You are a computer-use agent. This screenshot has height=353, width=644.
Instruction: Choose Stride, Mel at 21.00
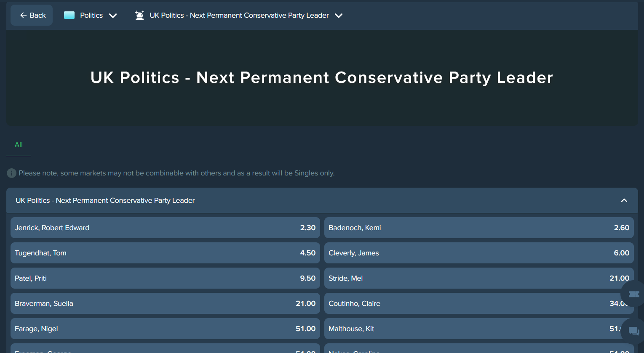[479, 278]
